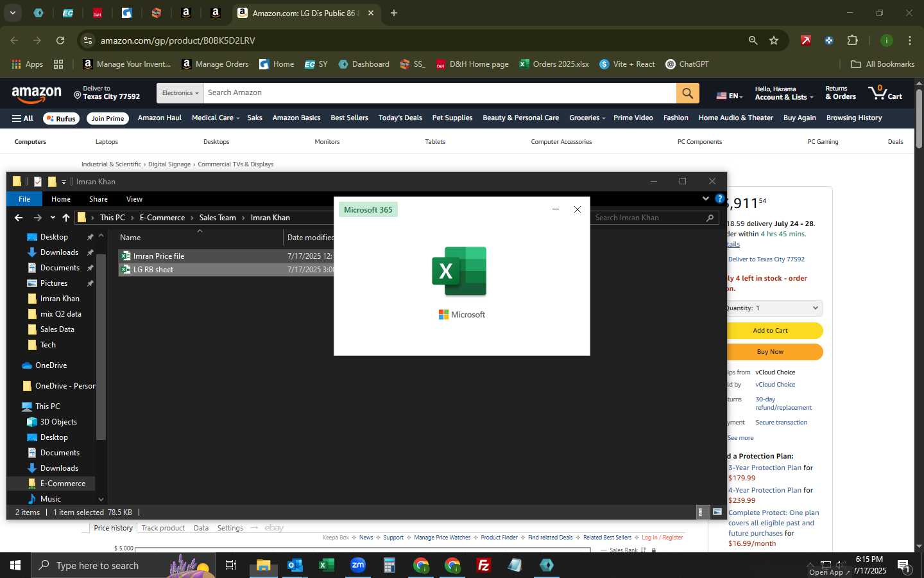The height and width of the screenshot is (578, 924).
Task: Open Explorer recent locations dropdown arrow
Action: tap(53, 218)
